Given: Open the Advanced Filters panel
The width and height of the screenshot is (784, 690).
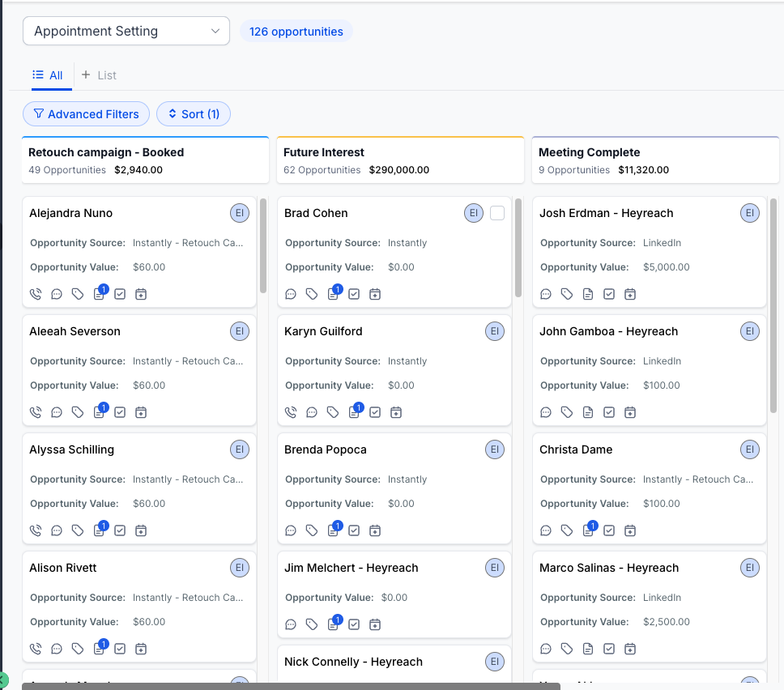Looking at the screenshot, I should click(x=86, y=114).
